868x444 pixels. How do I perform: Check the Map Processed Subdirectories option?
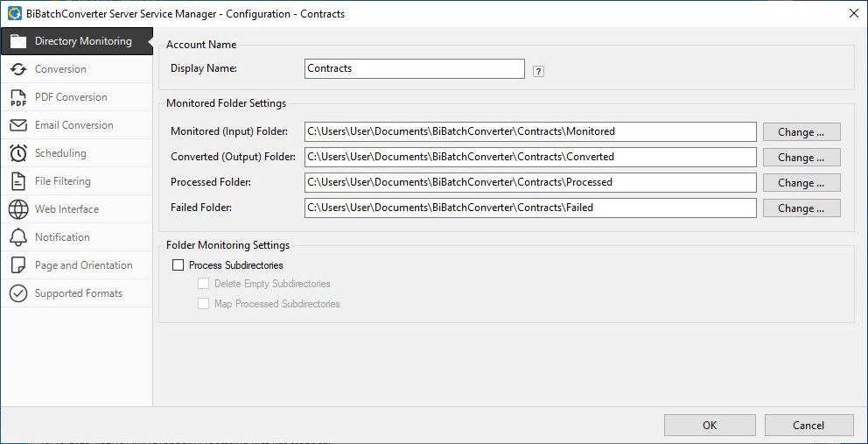pyautogui.click(x=204, y=304)
